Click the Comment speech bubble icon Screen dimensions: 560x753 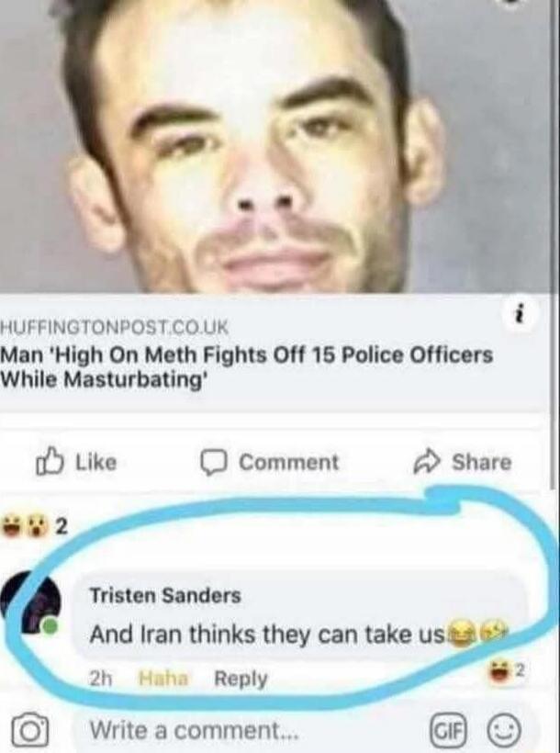213,462
